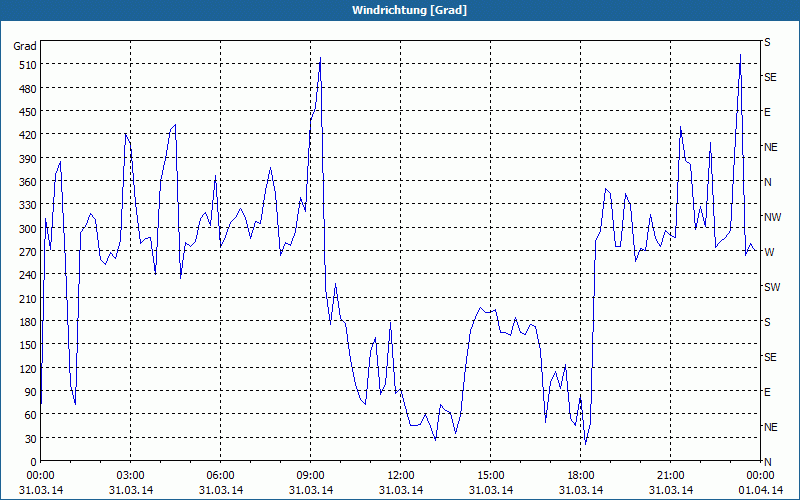Select the 01.04.14 date label
Viewport: 800px width, 500px height.
point(760,490)
